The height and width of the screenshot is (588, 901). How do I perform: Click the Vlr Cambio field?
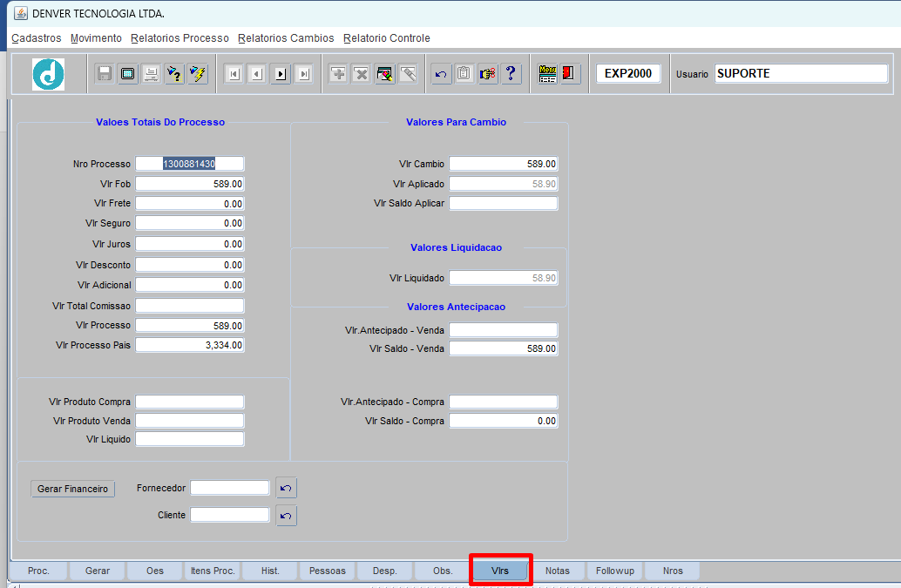(x=504, y=164)
